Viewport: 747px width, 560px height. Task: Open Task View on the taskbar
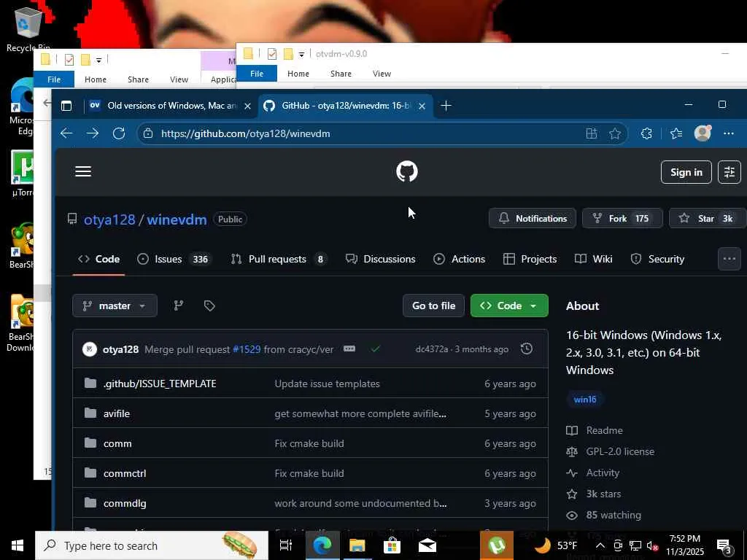285,545
